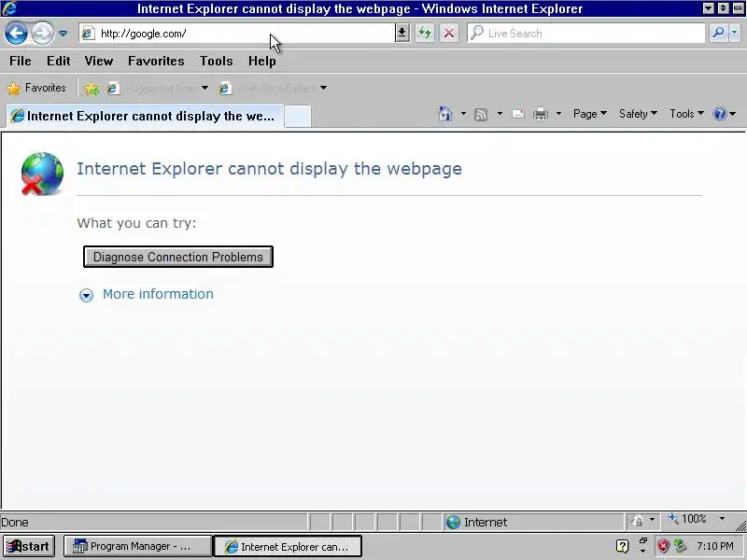The image size is (747, 560).
Task: Click the Internet security zone indicator
Action: click(532, 523)
